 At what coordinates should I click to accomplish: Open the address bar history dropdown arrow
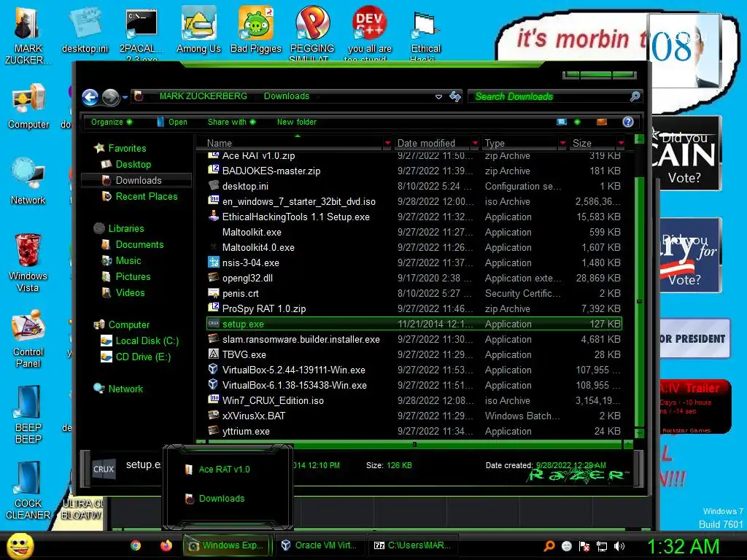click(x=438, y=97)
